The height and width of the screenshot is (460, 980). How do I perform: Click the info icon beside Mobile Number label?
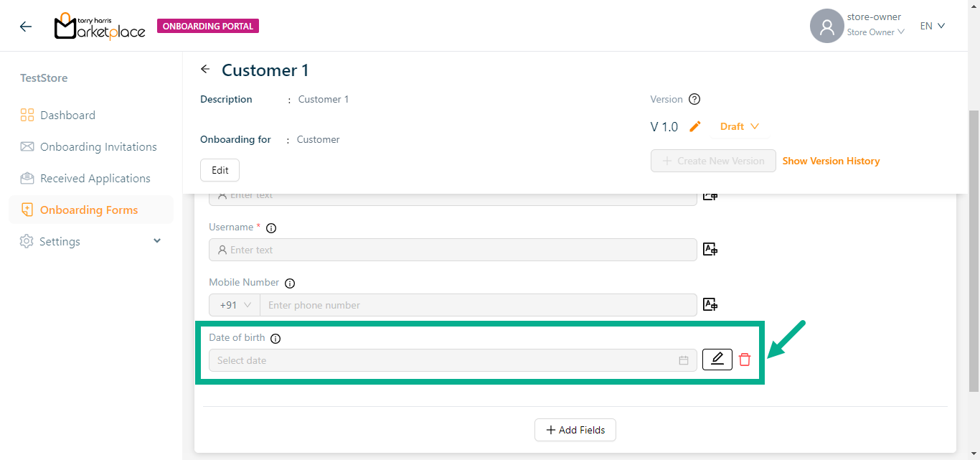tap(290, 283)
